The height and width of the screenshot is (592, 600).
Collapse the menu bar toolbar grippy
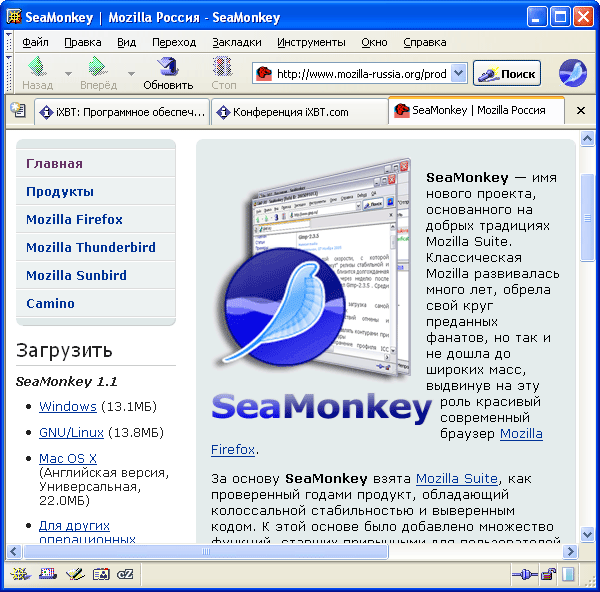point(9,42)
